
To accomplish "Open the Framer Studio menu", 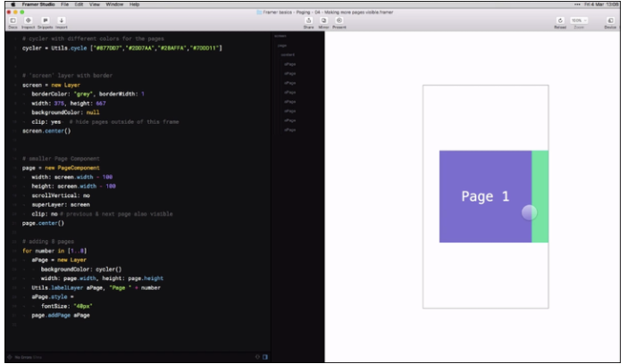I will pyautogui.click(x=38, y=4).
